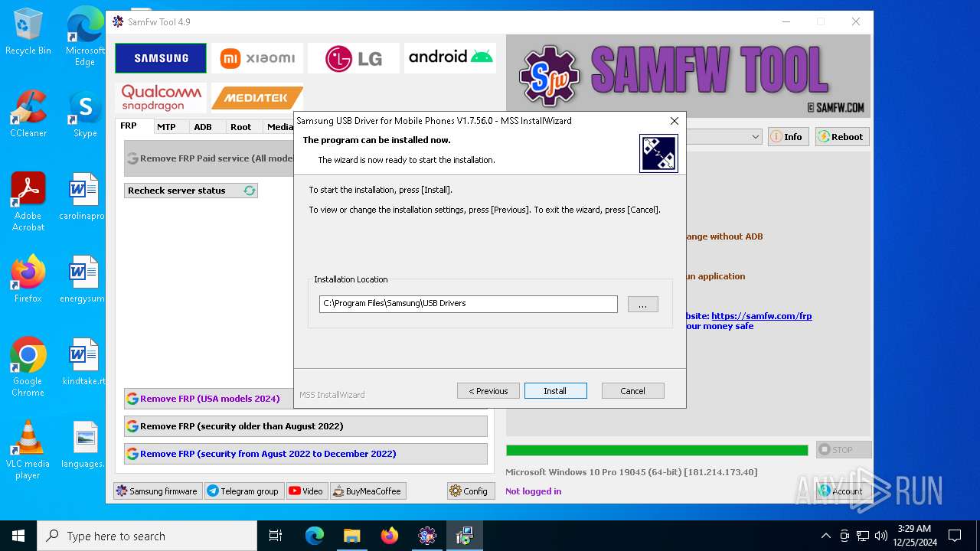Viewport: 980px width, 551px height.
Task: Open the languages image file
Action: click(x=83, y=445)
